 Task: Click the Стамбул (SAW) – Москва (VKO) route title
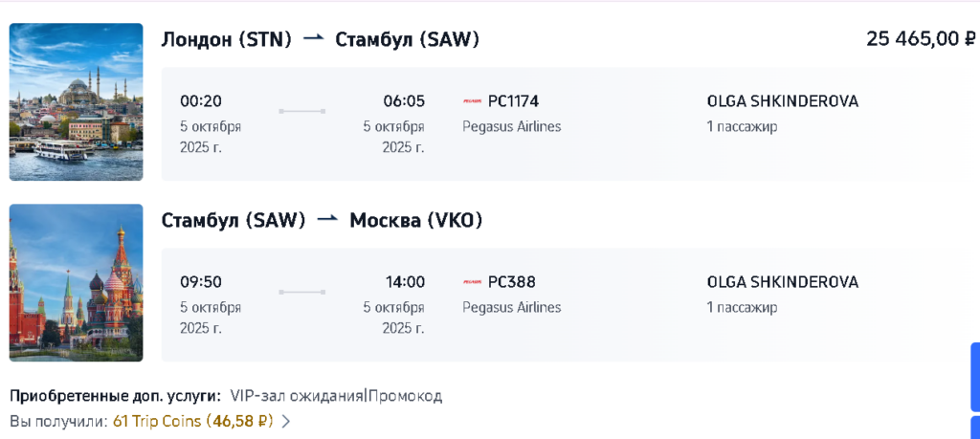[x=323, y=220]
